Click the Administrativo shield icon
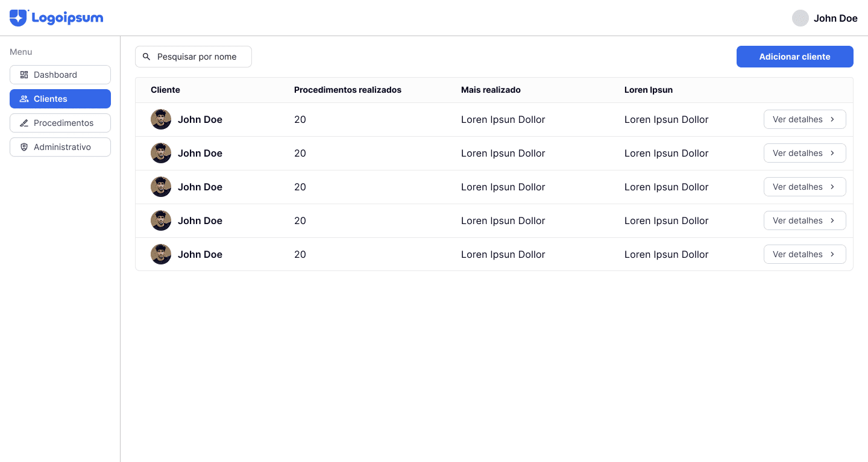Screen dimensions: 868x462 (x=24, y=147)
